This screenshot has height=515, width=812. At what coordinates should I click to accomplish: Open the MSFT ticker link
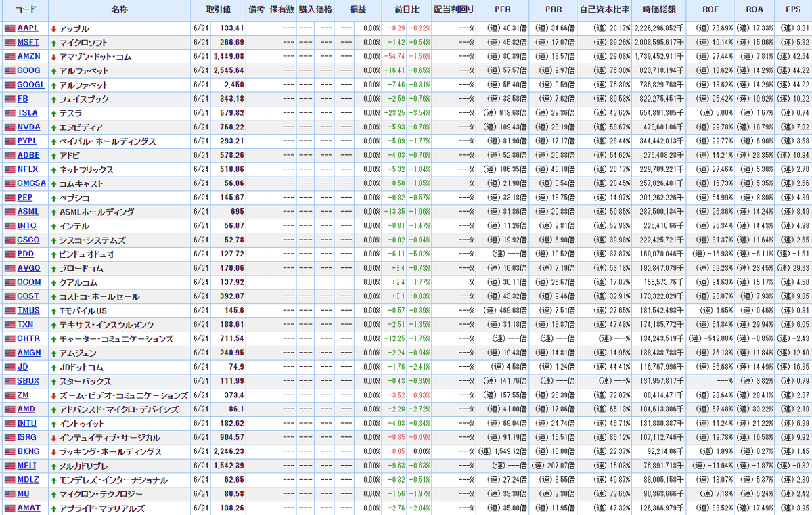click(28, 43)
